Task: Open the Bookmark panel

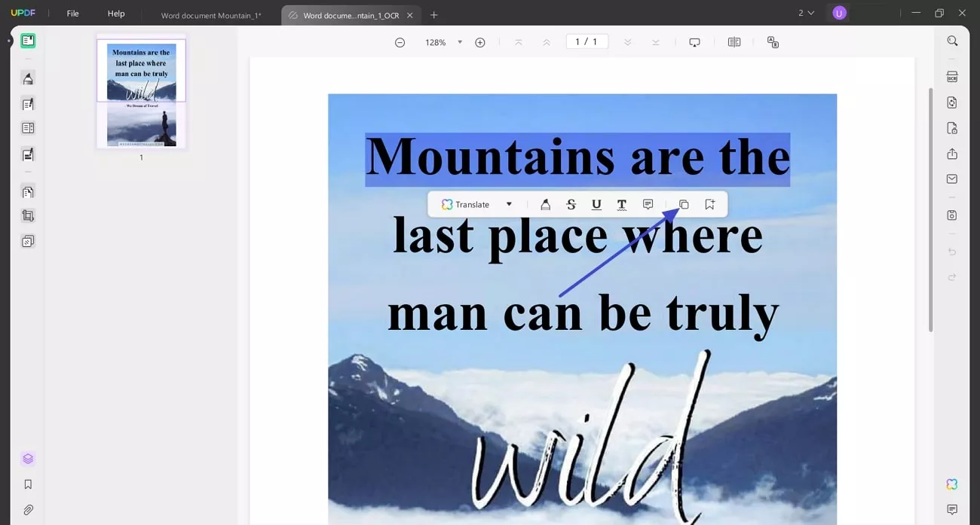Action: (x=28, y=484)
